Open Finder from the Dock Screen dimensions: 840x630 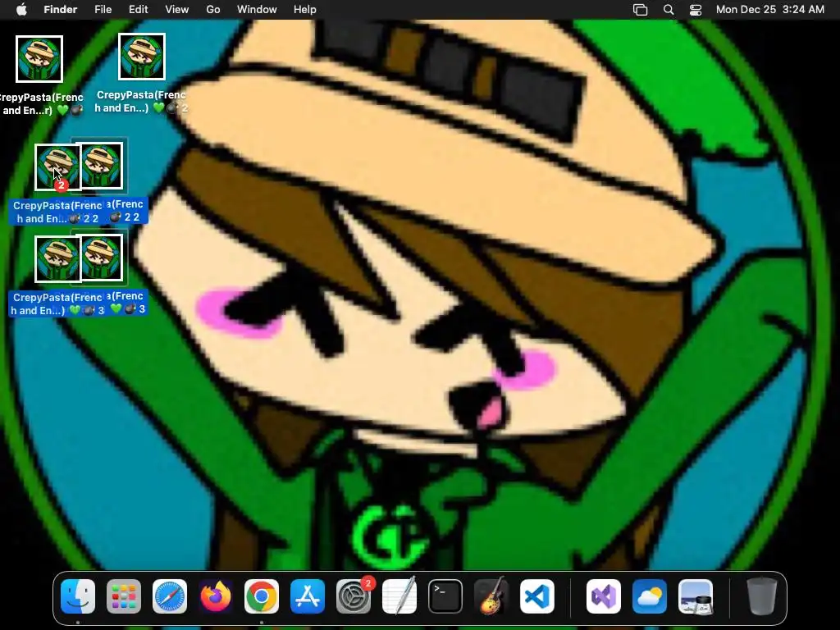(x=78, y=596)
